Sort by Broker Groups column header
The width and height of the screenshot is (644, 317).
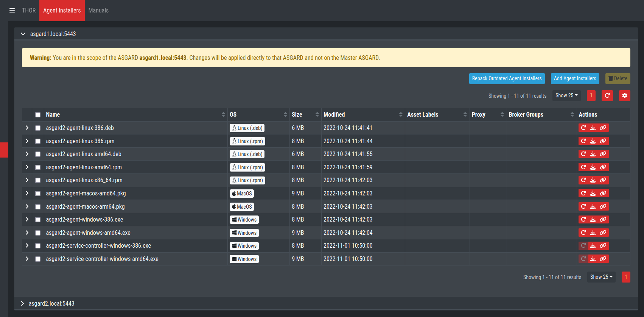(541, 115)
